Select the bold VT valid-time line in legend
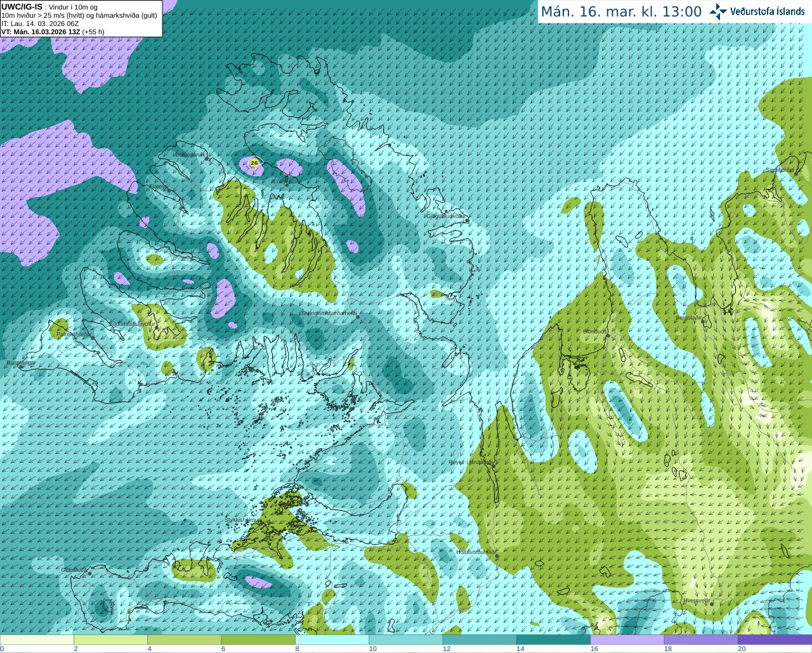Viewport: 812px width, 653px height. (x=53, y=32)
